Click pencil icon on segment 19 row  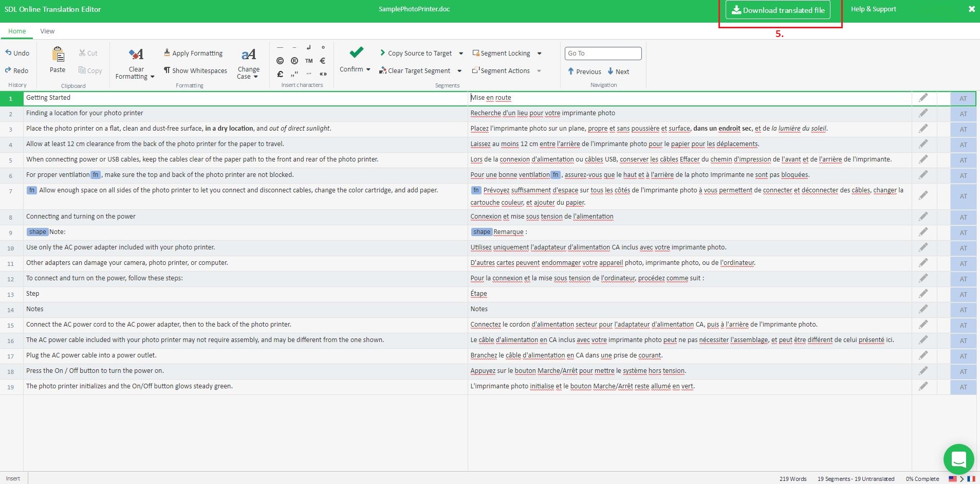(x=923, y=386)
